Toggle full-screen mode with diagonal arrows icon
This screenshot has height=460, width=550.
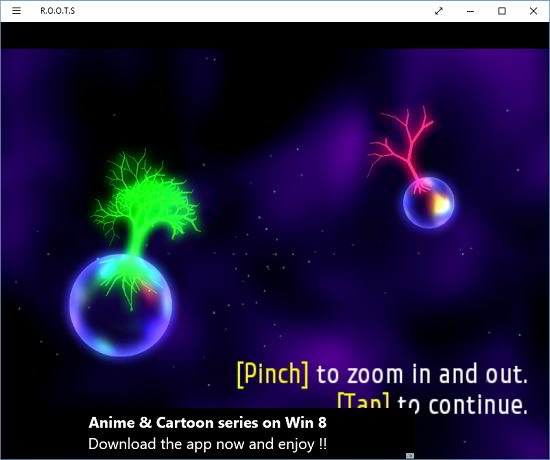point(438,11)
